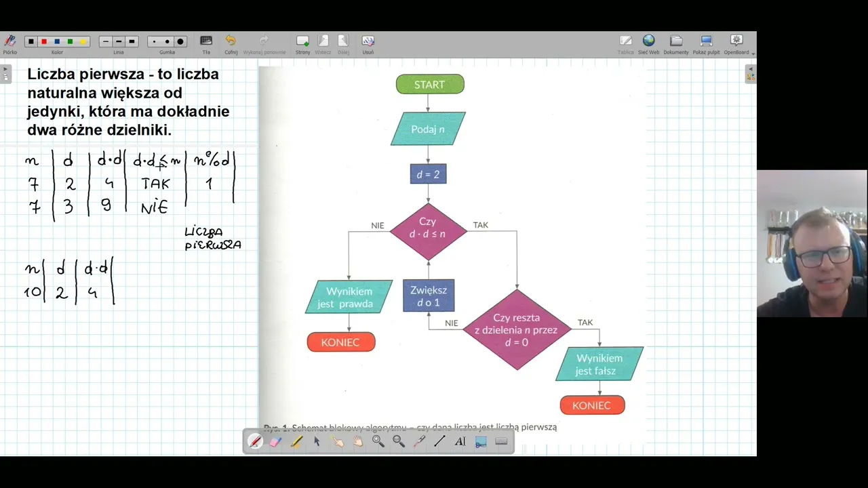The image size is (868, 488).
Task: Pick the red pen color swatch
Action: tap(44, 42)
